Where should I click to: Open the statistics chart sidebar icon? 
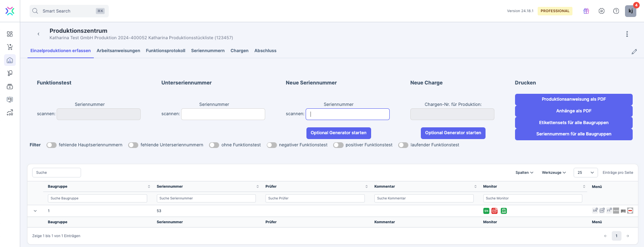10,113
